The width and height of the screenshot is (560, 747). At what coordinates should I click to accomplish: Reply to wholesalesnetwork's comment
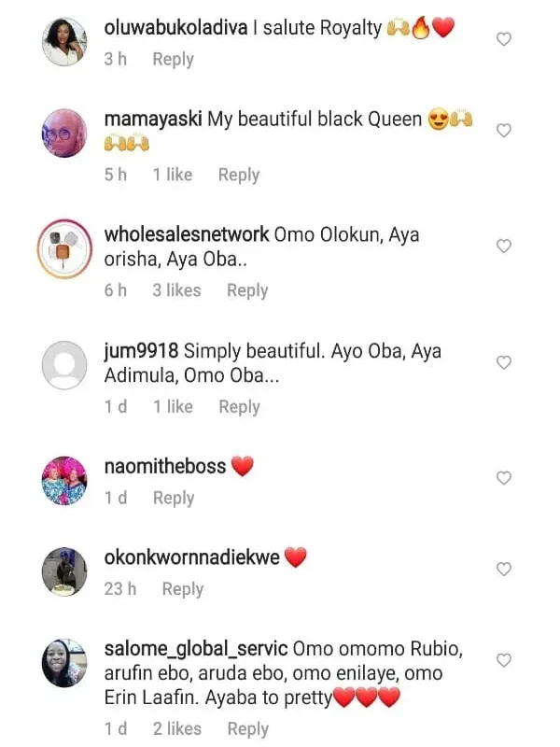coord(247,290)
